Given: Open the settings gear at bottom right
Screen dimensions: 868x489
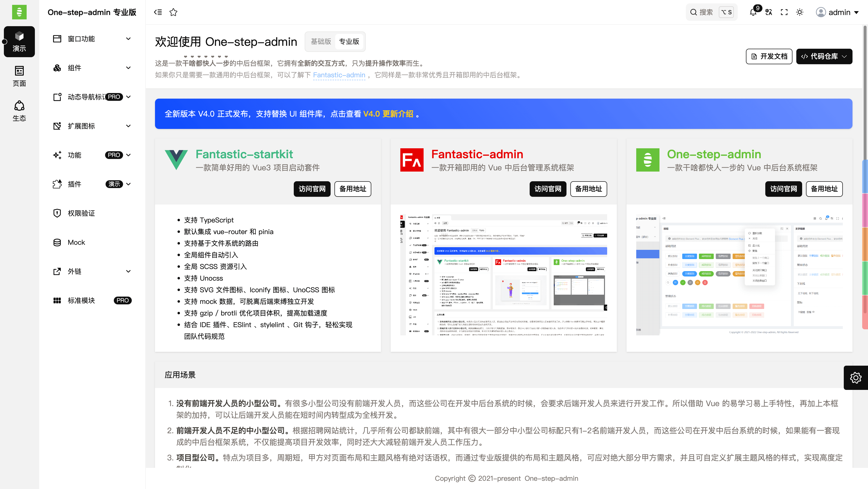Looking at the screenshot, I should click(856, 378).
